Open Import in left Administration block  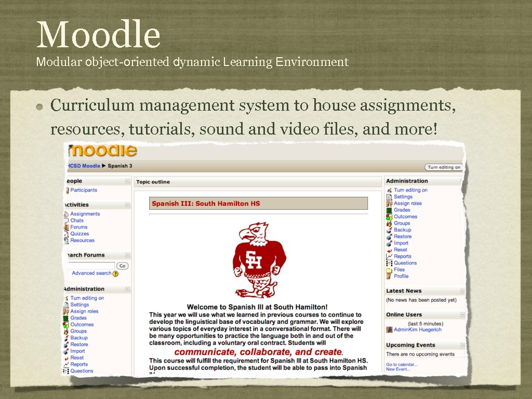(x=78, y=351)
